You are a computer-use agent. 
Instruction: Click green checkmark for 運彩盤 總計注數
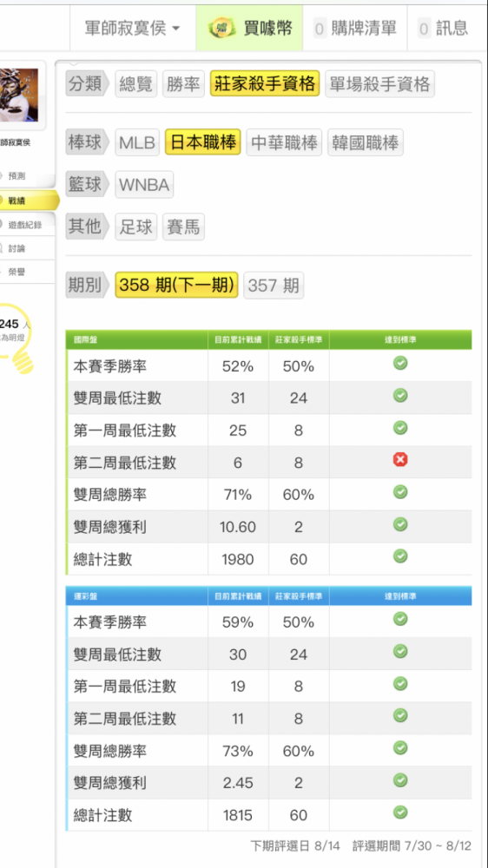point(400,812)
